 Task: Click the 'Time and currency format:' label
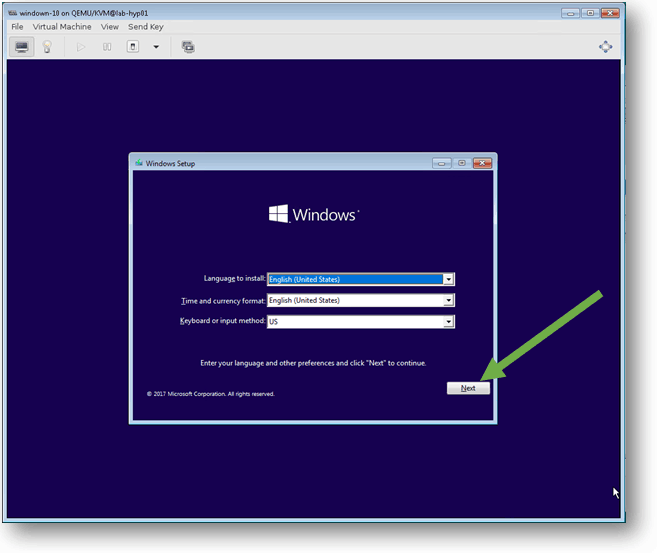(x=223, y=301)
